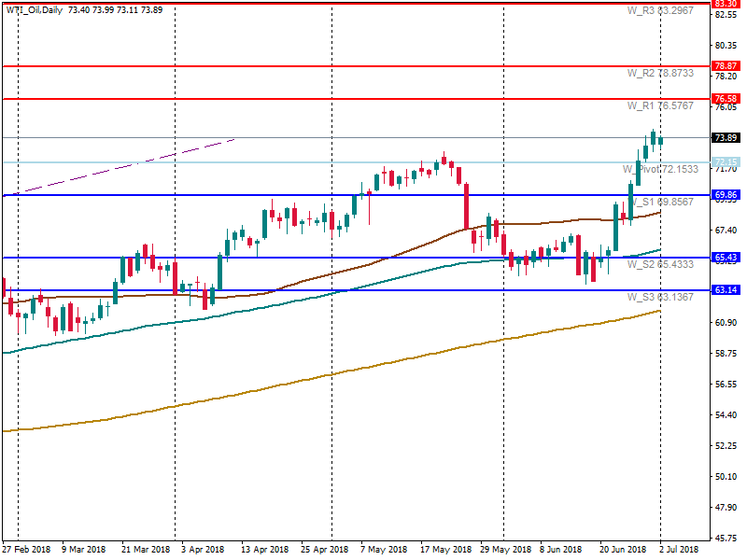Image resolution: width=747 pixels, height=560 pixels.
Task: Click the W_R2 78.8733 level label
Action: click(x=660, y=73)
